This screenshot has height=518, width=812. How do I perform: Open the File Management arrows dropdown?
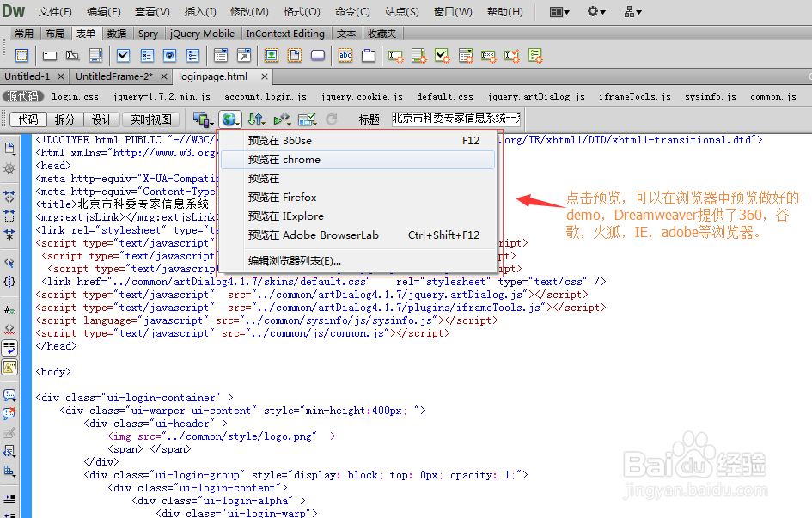(256, 119)
